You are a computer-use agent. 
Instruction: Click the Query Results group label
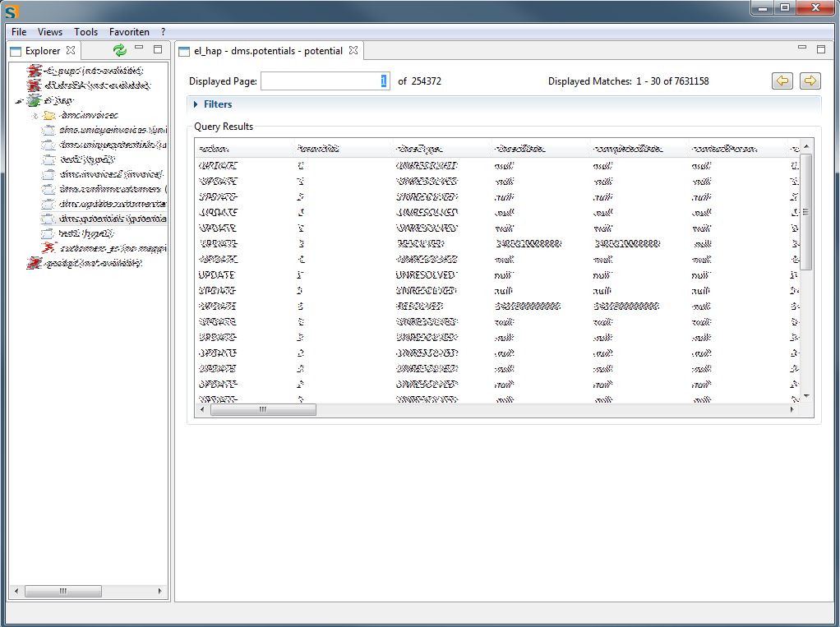pyautogui.click(x=224, y=127)
